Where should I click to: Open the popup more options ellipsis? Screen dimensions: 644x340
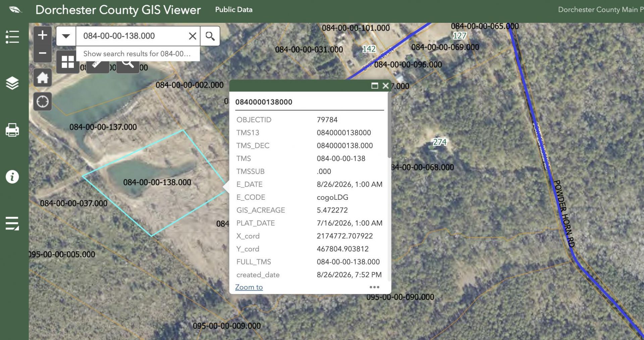click(x=374, y=287)
